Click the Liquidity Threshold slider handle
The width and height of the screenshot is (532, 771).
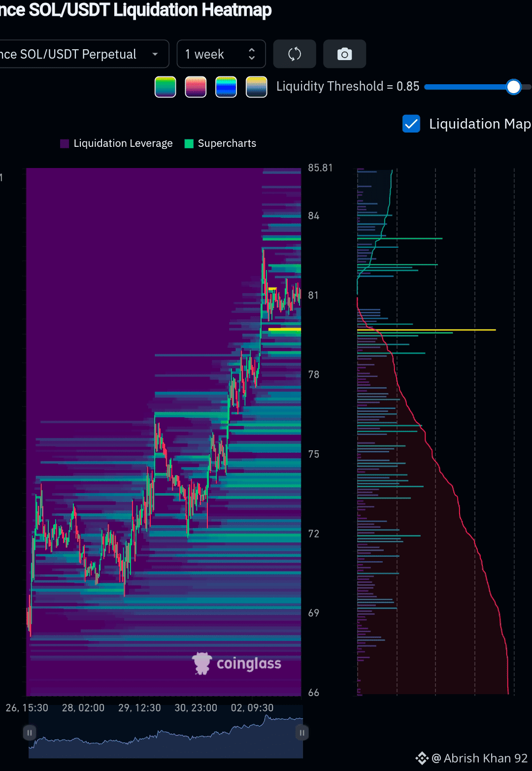pyautogui.click(x=513, y=87)
